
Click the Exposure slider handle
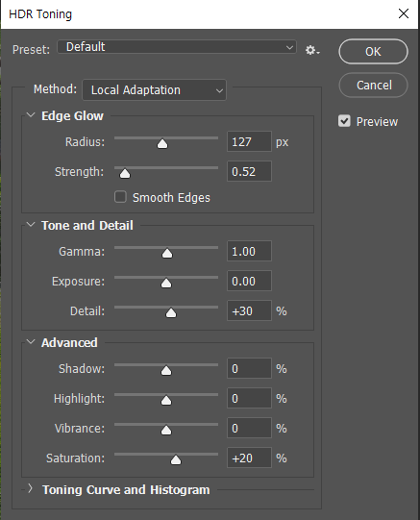click(x=166, y=284)
